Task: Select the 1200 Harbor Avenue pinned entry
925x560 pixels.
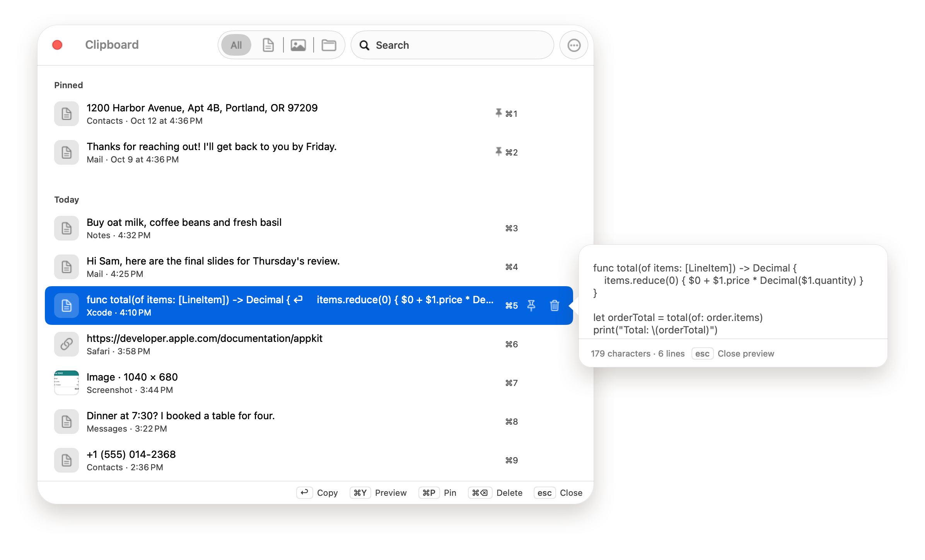Action: tap(309, 114)
